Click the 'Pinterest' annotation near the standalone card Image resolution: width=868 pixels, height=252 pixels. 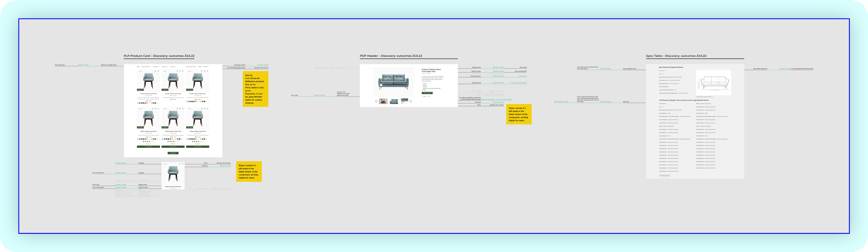point(205,166)
